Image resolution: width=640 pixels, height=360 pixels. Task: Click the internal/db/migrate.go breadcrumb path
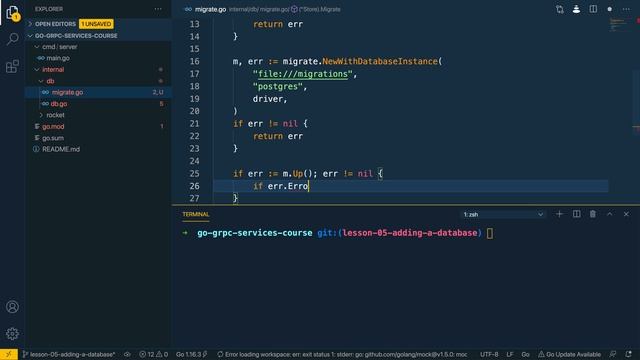pos(259,9)
